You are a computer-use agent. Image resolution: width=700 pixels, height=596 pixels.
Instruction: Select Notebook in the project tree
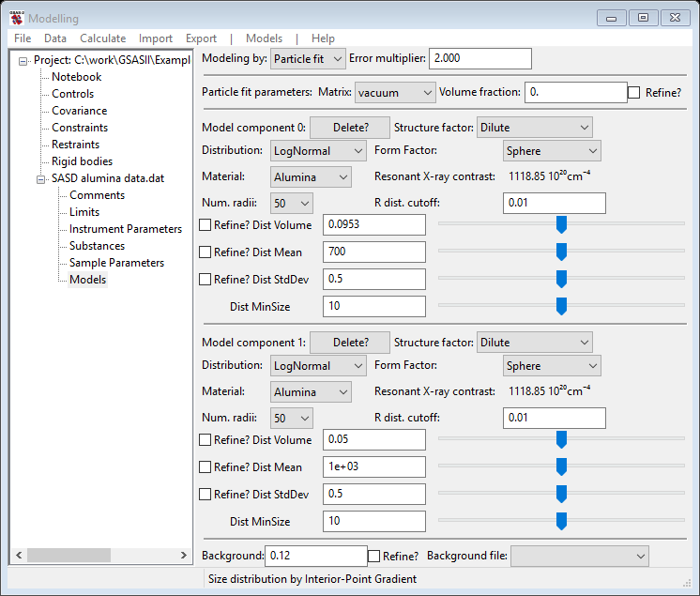point(76,77)
